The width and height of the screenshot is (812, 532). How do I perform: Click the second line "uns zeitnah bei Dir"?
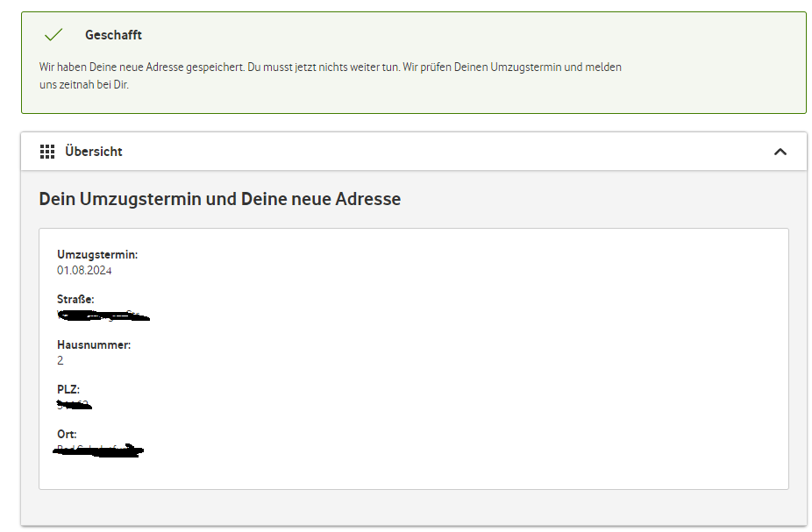point(84,85)
